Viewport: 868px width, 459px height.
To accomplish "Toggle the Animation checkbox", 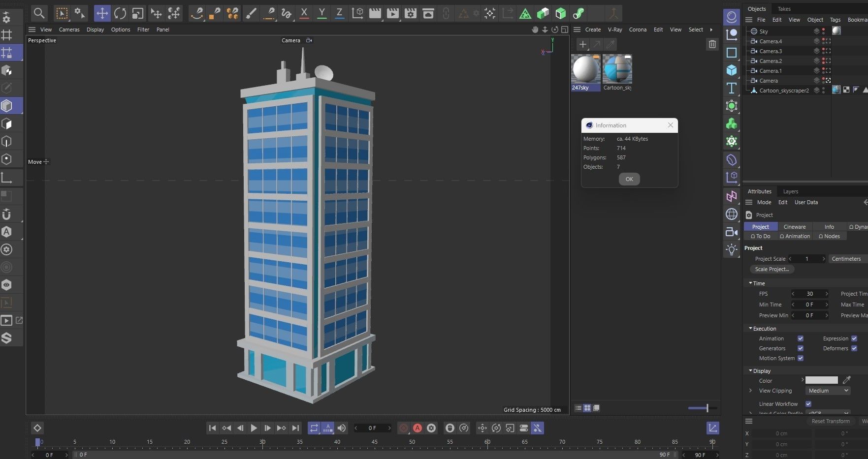I will click(801, 338).
